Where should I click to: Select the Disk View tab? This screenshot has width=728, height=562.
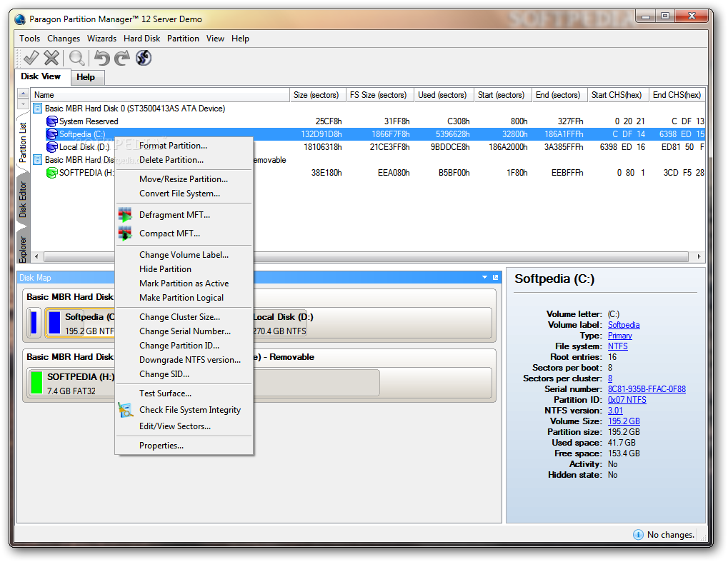[x=41, y=76]
